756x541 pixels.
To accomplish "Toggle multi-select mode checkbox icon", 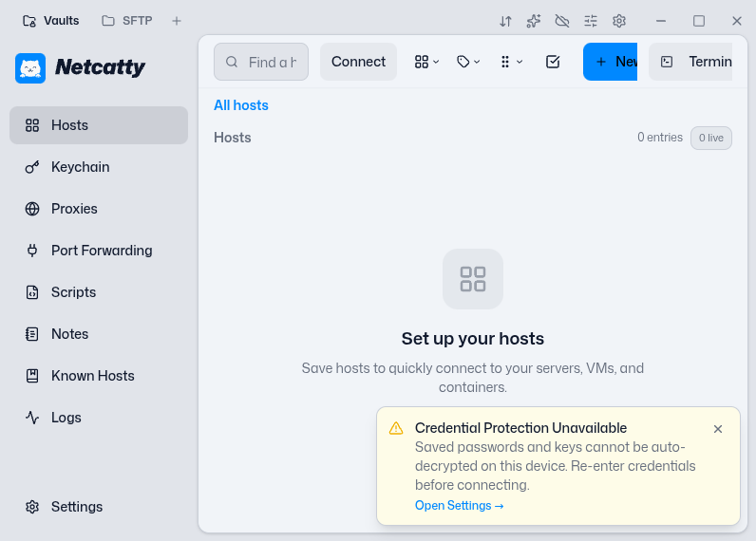I will [553, 62].
